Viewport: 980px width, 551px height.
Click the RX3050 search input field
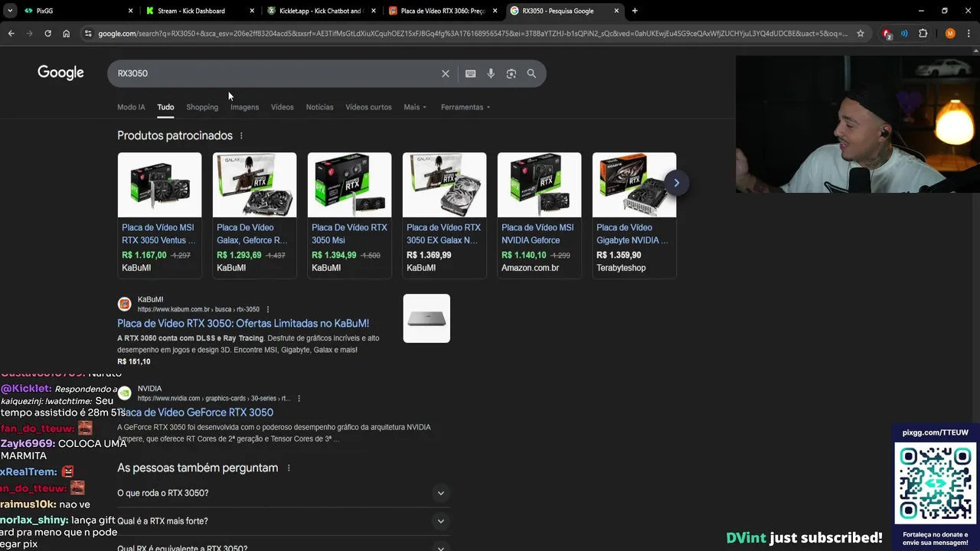[x=276, y=73]
